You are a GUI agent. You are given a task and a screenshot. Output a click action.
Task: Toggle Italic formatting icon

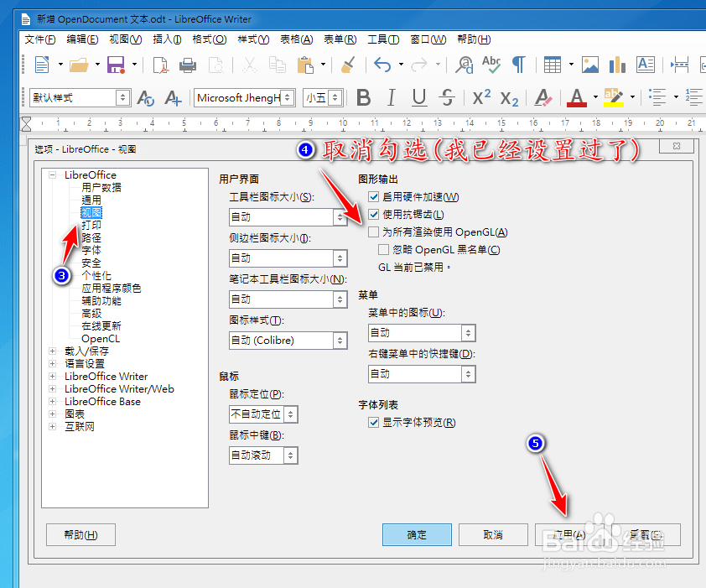(x=392, y=97)
